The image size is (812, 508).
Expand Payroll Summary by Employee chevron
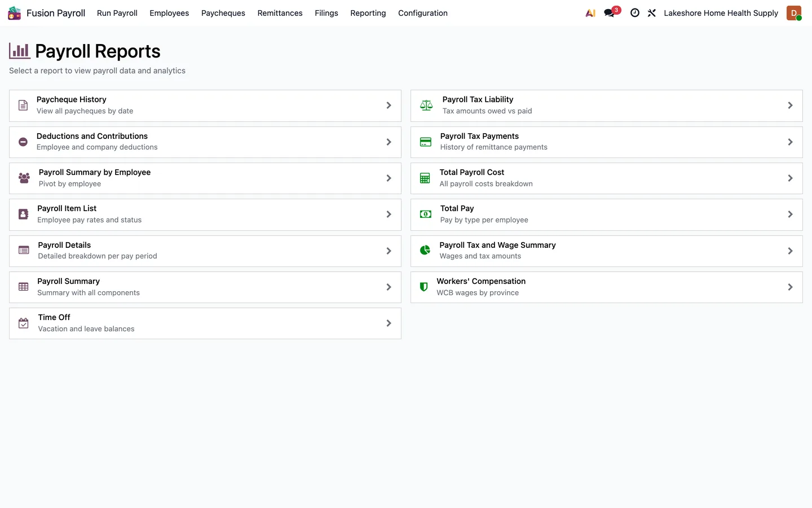click(x=389, y=178)
